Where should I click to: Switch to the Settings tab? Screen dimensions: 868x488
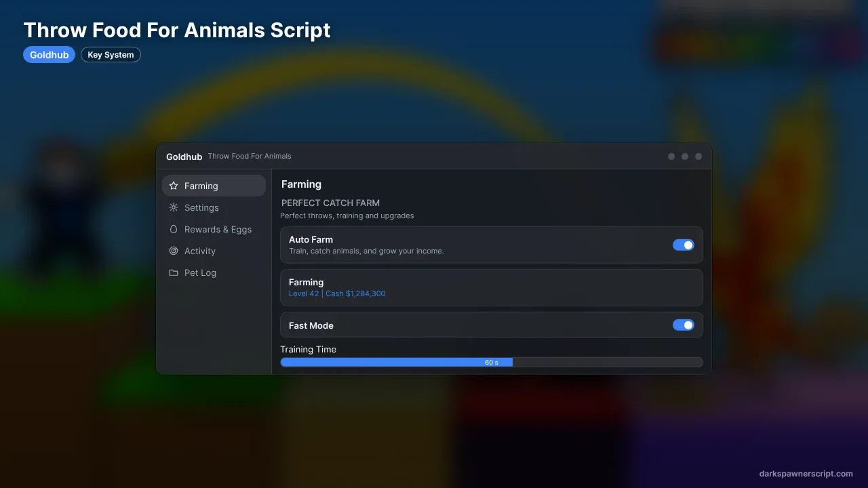pos(214,207)
